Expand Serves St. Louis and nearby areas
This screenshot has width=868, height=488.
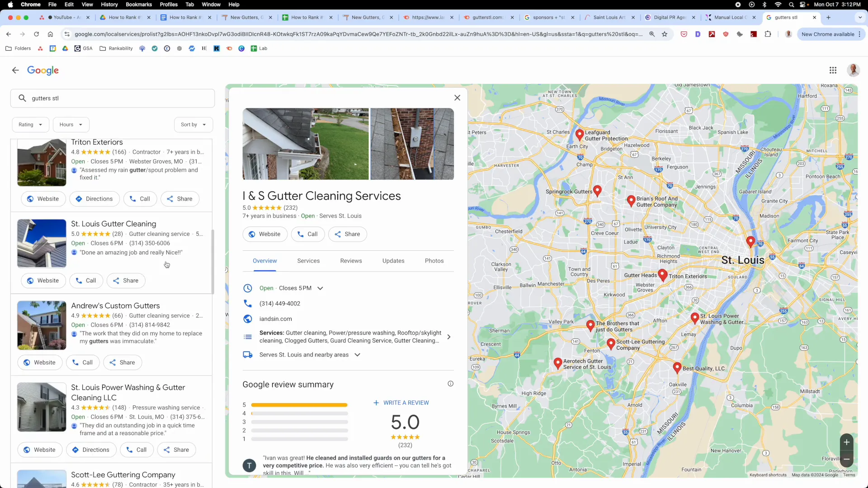tap(357, 355)
